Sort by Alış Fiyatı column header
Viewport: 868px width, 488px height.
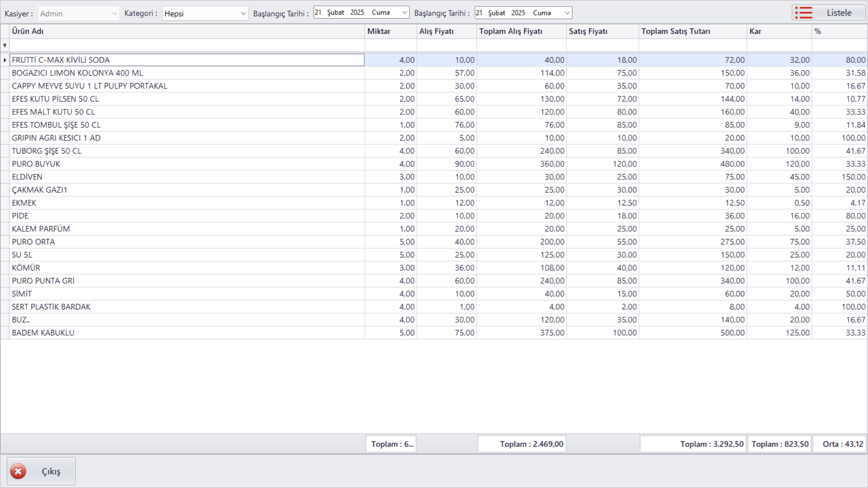446,31
